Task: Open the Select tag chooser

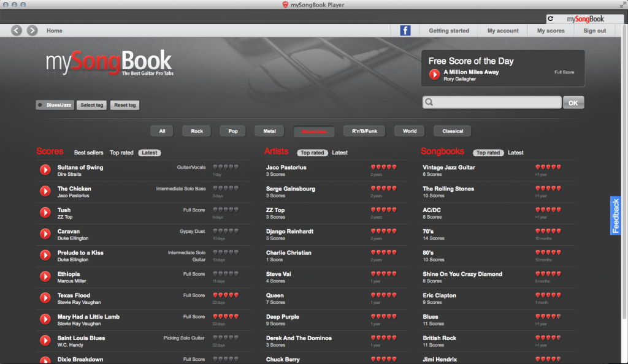Action: [92, 105]
